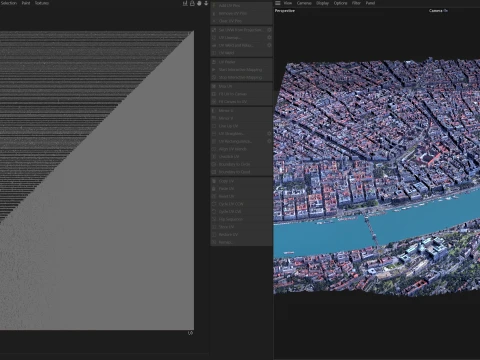Open the Paint menu in UV editor
Image resolution: width=480 pixels, height=360 pixels.
pos(26,3)
